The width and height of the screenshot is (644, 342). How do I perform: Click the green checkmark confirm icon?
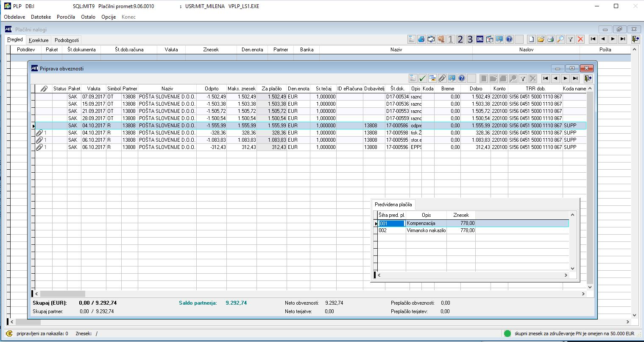[422, 78]
